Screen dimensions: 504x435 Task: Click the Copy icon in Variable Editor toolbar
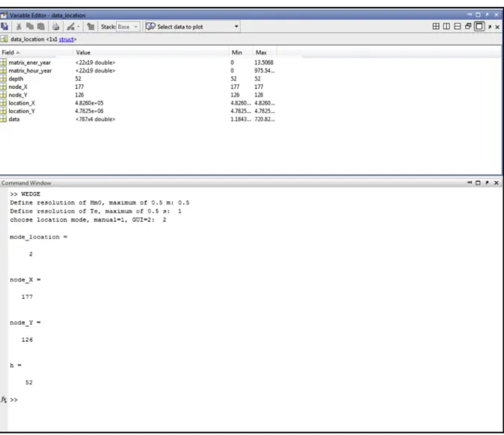click(x=30, y=27)
